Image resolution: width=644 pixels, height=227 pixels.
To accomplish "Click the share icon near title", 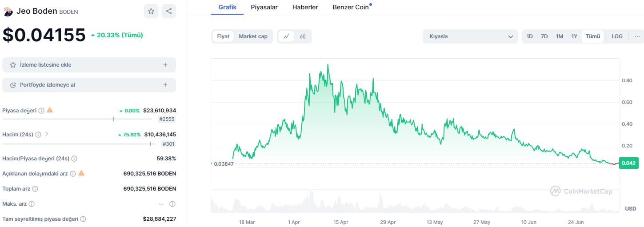I will tap(169, 12).
